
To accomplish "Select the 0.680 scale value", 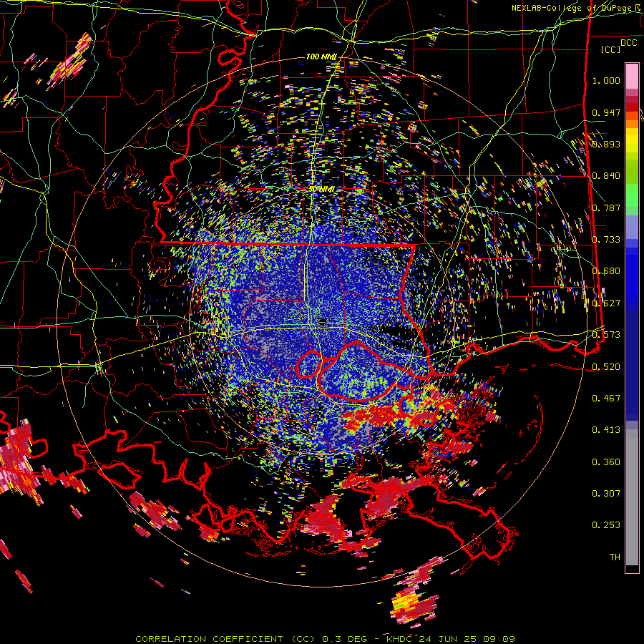I will click(606, 271).
